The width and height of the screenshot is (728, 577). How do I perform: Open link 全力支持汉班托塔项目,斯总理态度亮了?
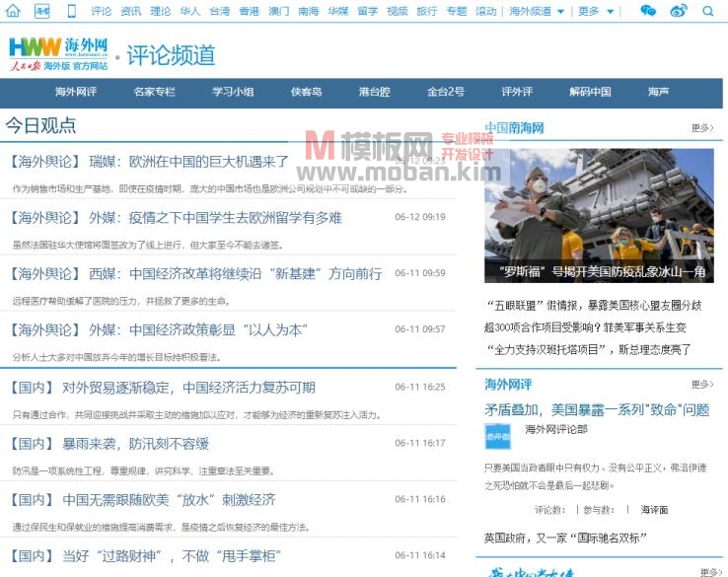[x=588, y=349]
